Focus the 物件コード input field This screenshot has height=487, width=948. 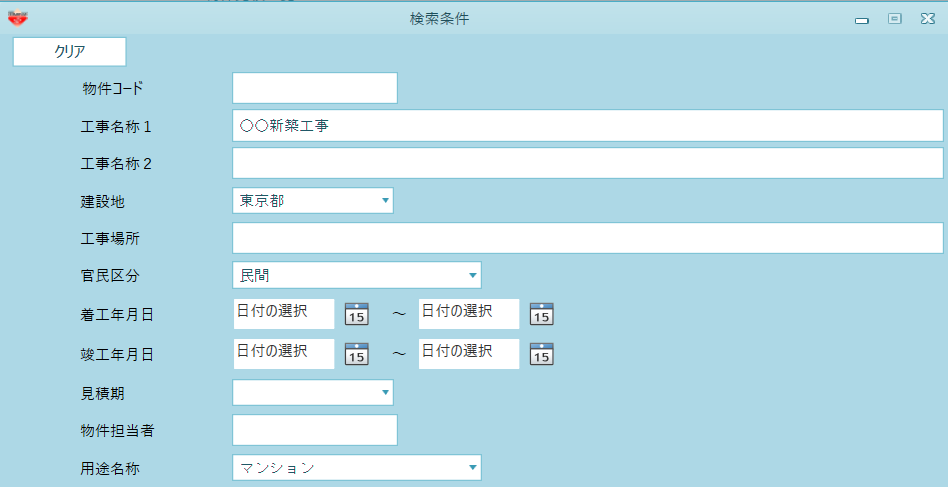315,88
